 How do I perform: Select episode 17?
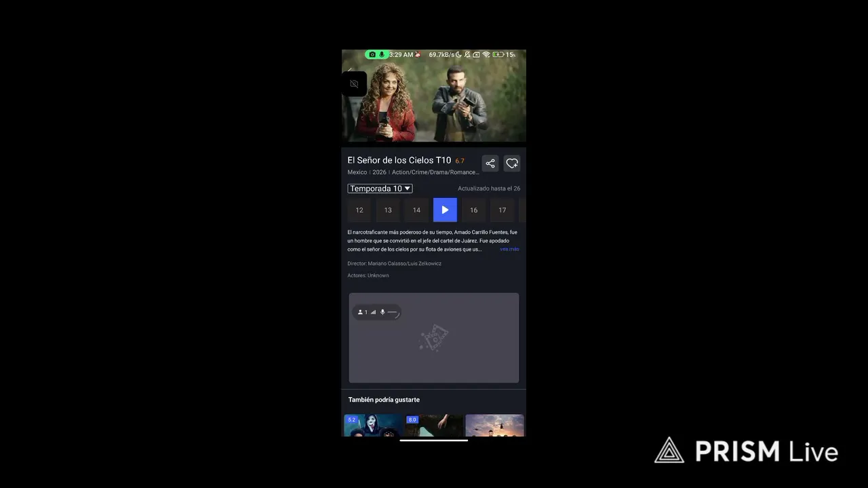(x=502, y=210)
